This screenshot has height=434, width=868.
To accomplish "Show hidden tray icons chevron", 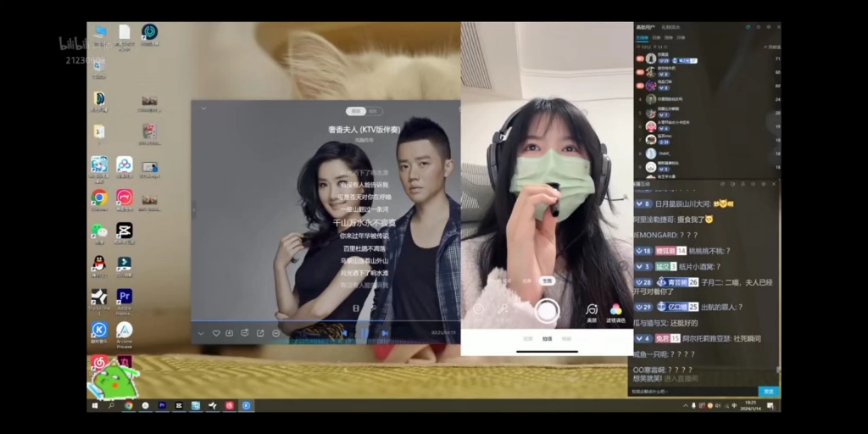I will pyautogui.click(x=685, y=406).
